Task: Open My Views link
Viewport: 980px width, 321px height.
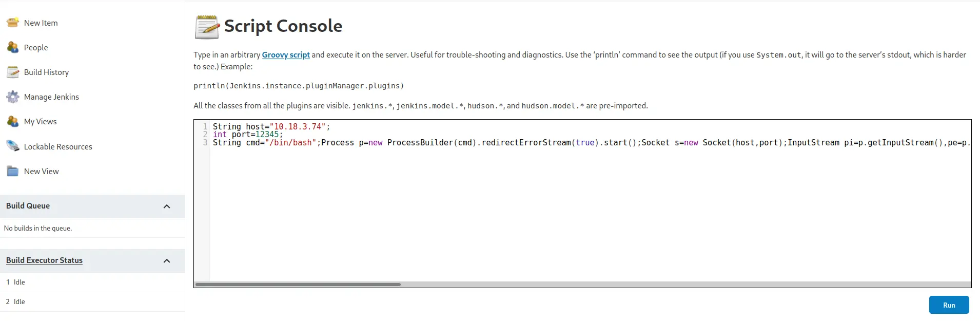Action: [41, 121]
